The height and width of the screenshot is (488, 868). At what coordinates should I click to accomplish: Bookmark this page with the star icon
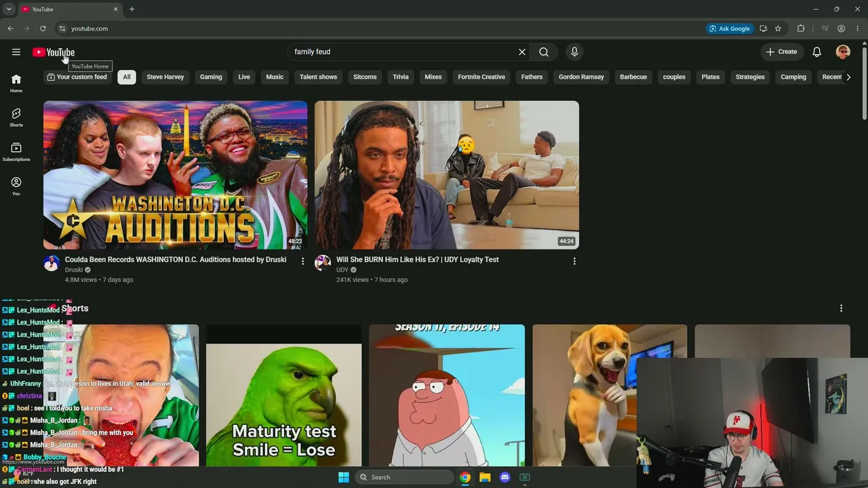778,28
